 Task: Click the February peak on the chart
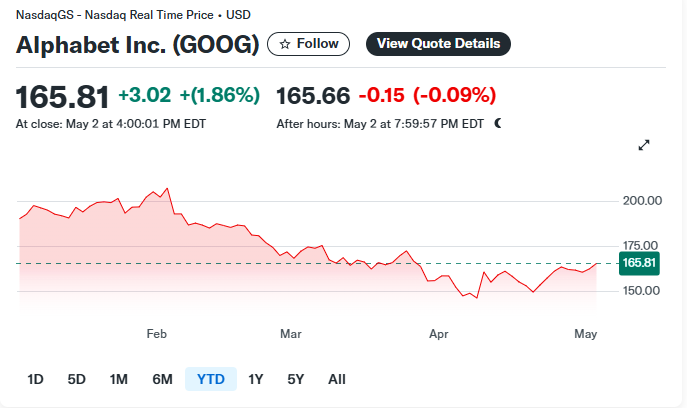167,189
